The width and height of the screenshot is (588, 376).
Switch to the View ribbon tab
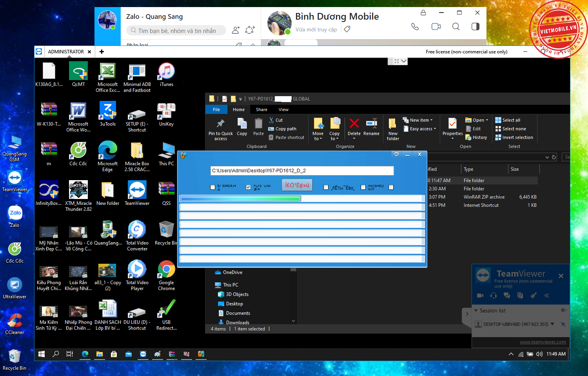pyautogui.click(x=283, y=110)
